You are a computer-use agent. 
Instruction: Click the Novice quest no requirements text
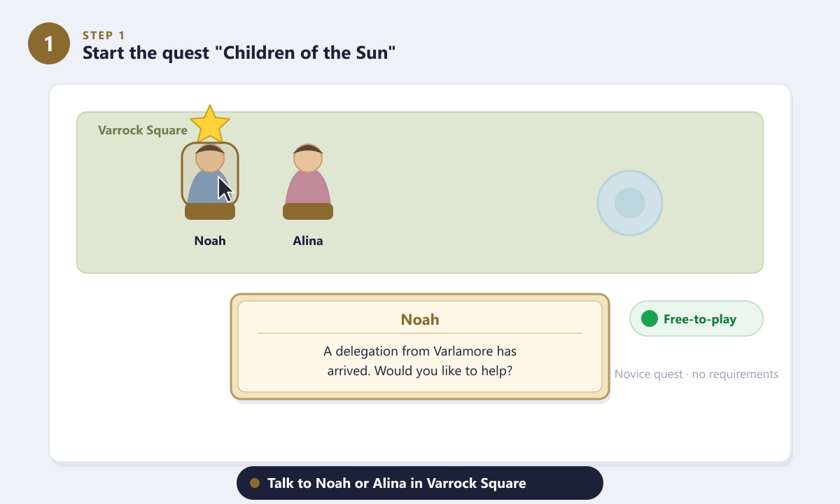click(x=696, y=374)
